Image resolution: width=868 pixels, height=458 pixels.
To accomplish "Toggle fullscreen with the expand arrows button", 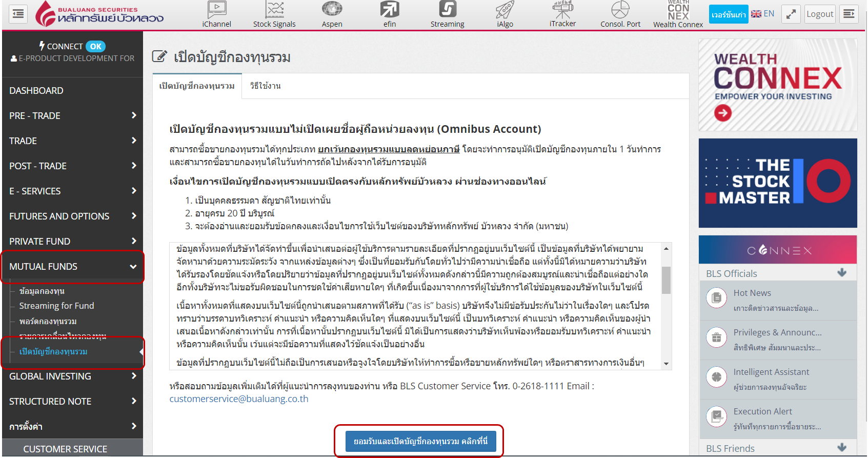I will click(x=791, y=14).
